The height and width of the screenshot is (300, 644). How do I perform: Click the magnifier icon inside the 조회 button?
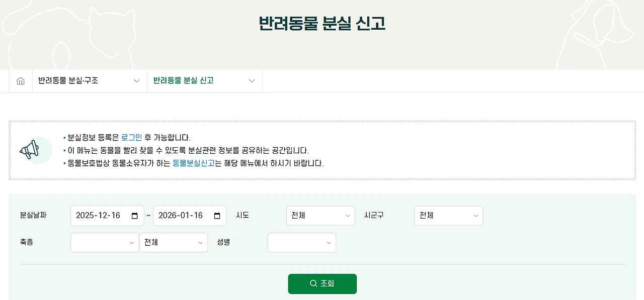coord(313,283)
